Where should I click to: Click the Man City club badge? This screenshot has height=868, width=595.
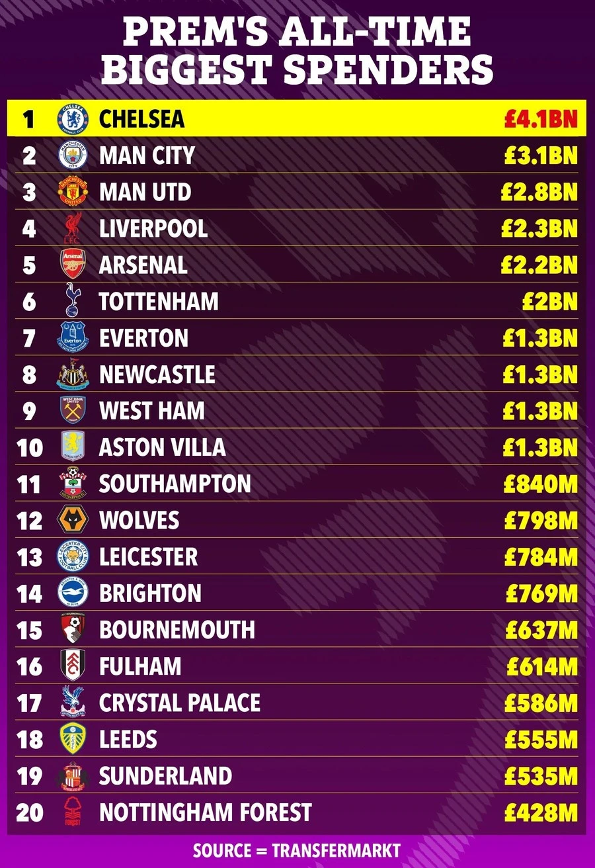(73, 155)
